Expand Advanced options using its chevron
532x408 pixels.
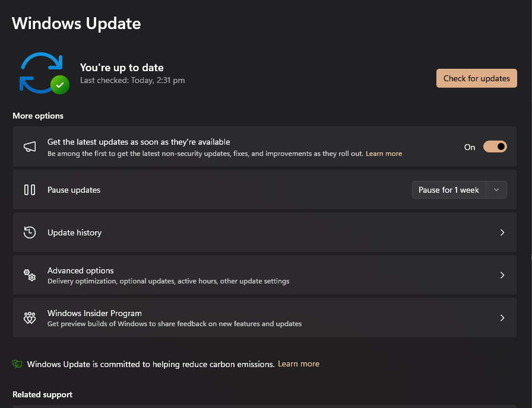(502, 275)
